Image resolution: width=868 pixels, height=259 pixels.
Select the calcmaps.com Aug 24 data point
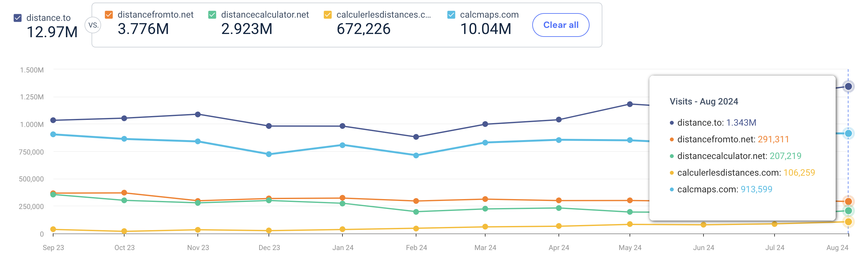click(x=848, y=133)
